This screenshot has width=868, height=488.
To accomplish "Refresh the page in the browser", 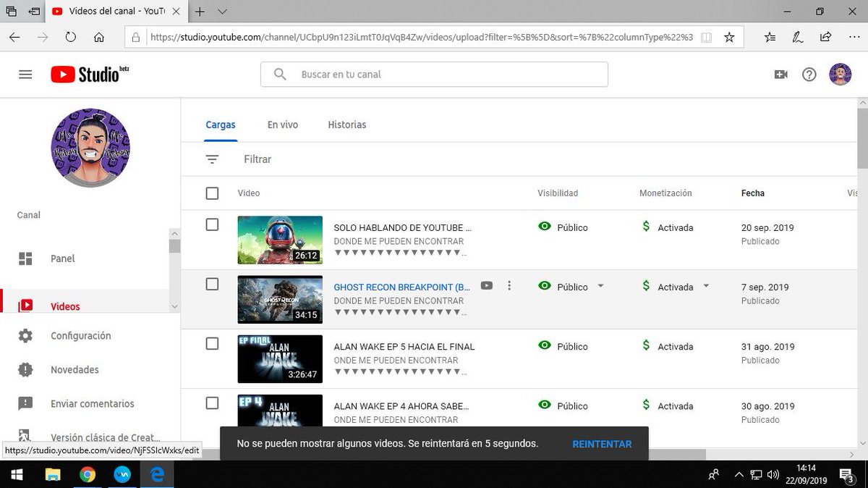I will [x=70, y=37].
